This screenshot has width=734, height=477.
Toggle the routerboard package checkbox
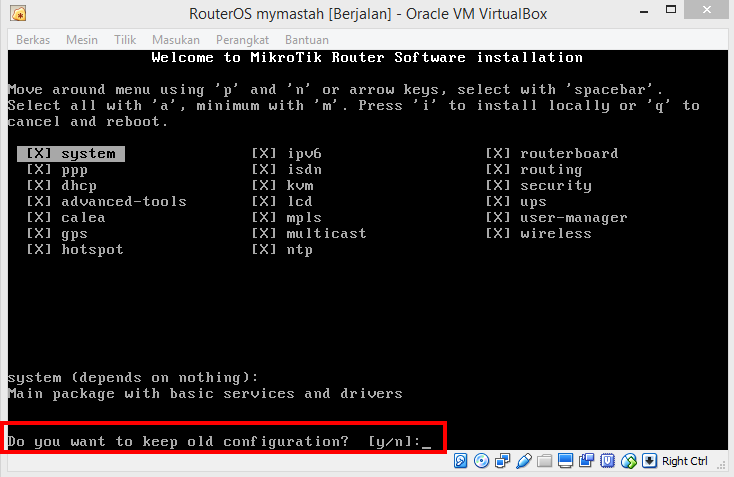point(498,154)
